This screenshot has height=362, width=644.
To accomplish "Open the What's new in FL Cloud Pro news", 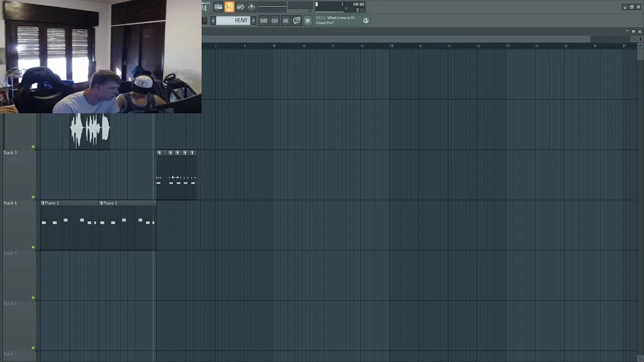I will (336, 20).
